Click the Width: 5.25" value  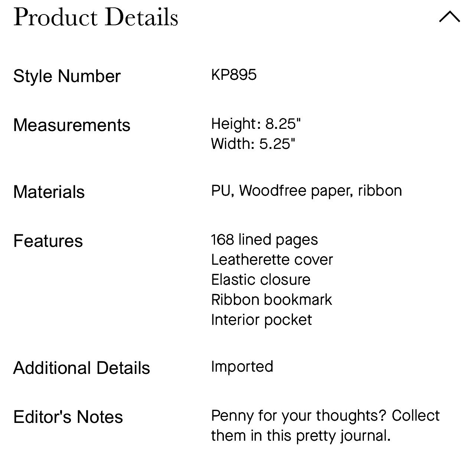[253, 144]
